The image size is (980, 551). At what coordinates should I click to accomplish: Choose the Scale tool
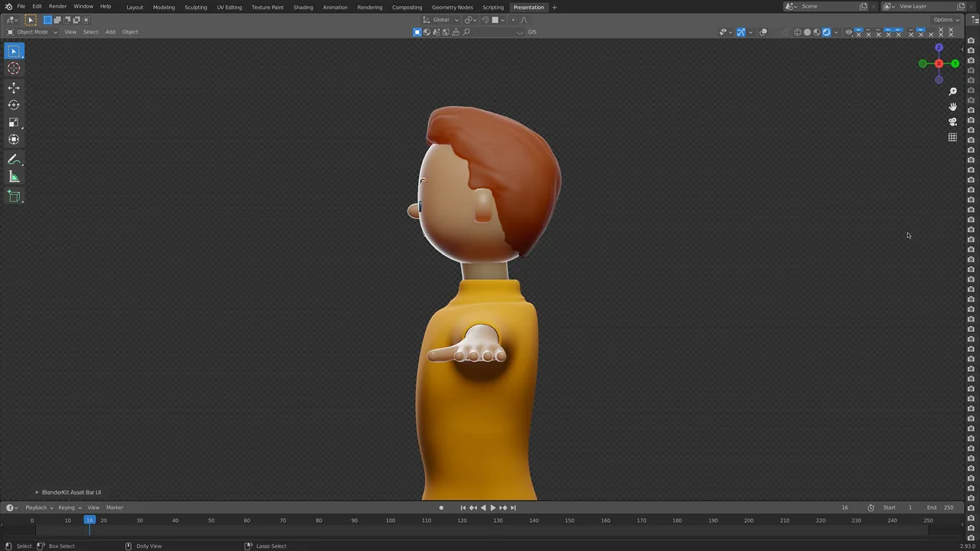[x=14, y=122]
